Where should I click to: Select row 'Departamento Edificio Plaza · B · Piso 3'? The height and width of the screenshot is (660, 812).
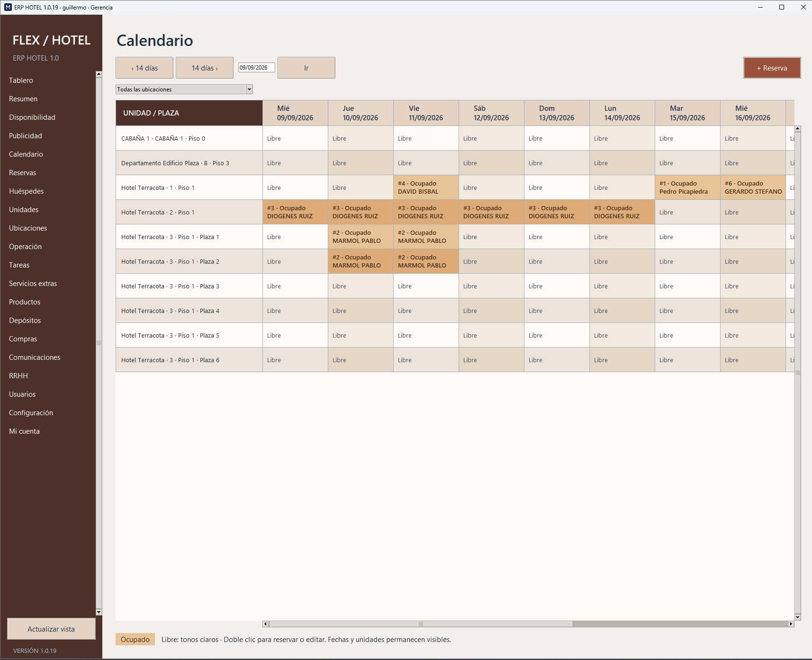point(189,163)
